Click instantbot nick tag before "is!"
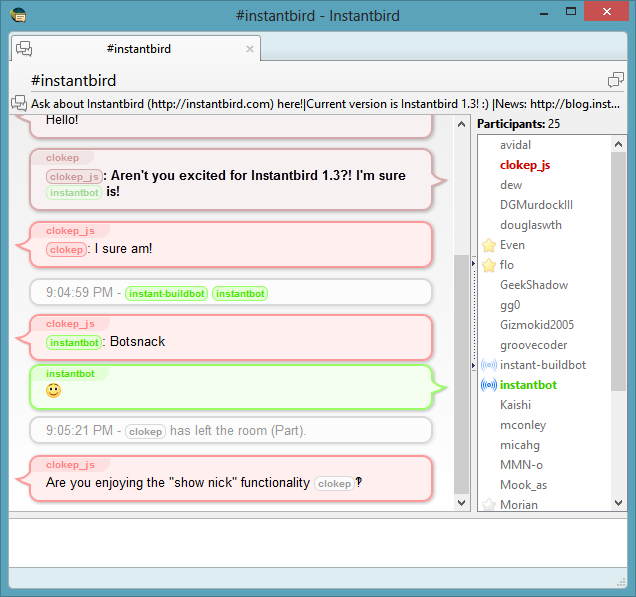The width and height of the screenshot is (636, 597). (74, 192)
